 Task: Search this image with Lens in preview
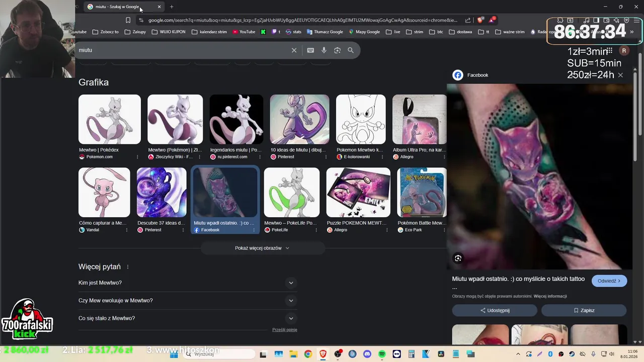[458, 258]
